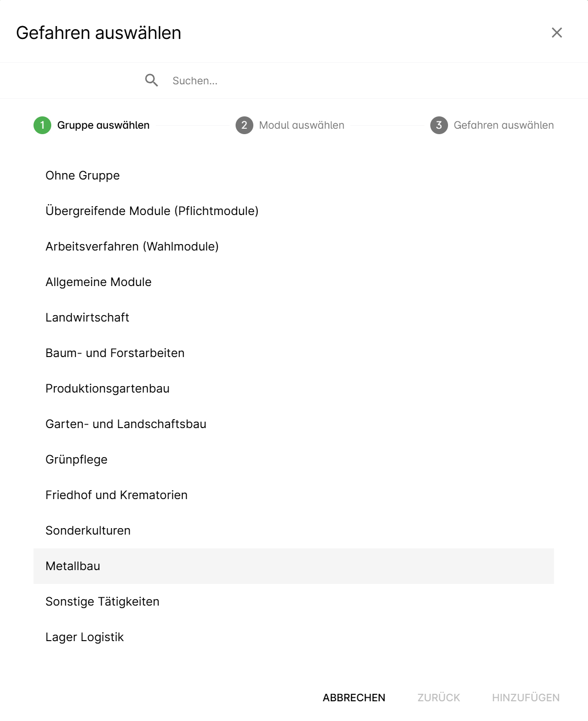Jump to step 3 Gefahren auswählen

click(492, 125)
